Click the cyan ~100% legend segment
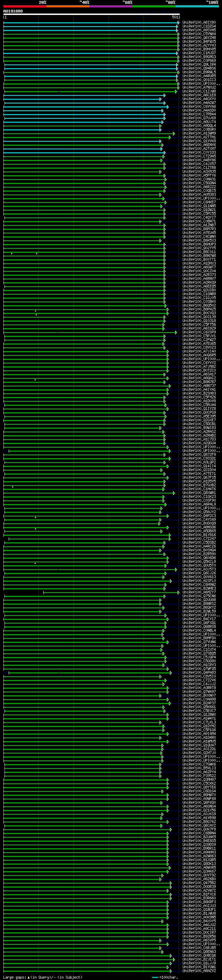The height and width of the screenshot is (980, 222). [x=197, y=6]
